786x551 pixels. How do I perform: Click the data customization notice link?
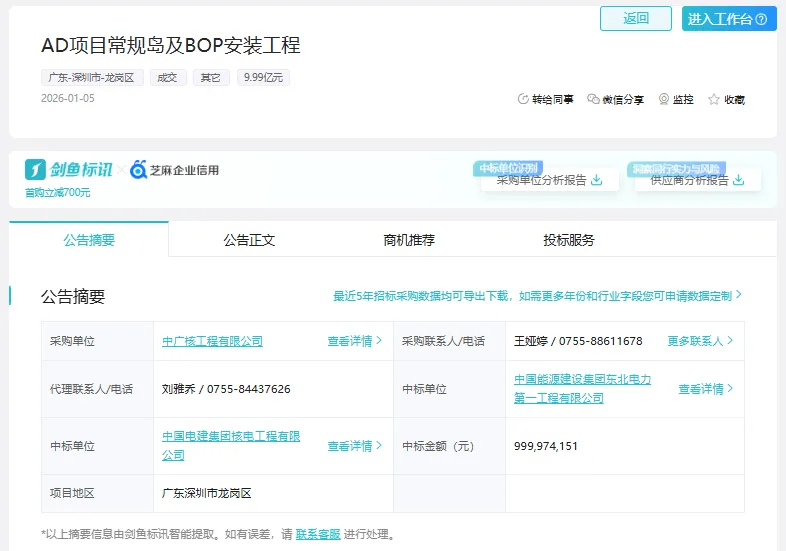click(x=538, y=296)
